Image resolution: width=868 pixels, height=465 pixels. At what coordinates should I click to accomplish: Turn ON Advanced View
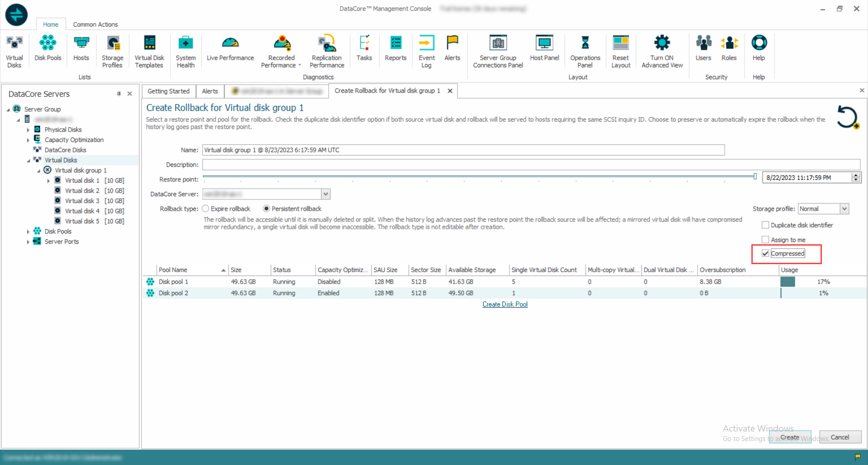pos(662,51)
